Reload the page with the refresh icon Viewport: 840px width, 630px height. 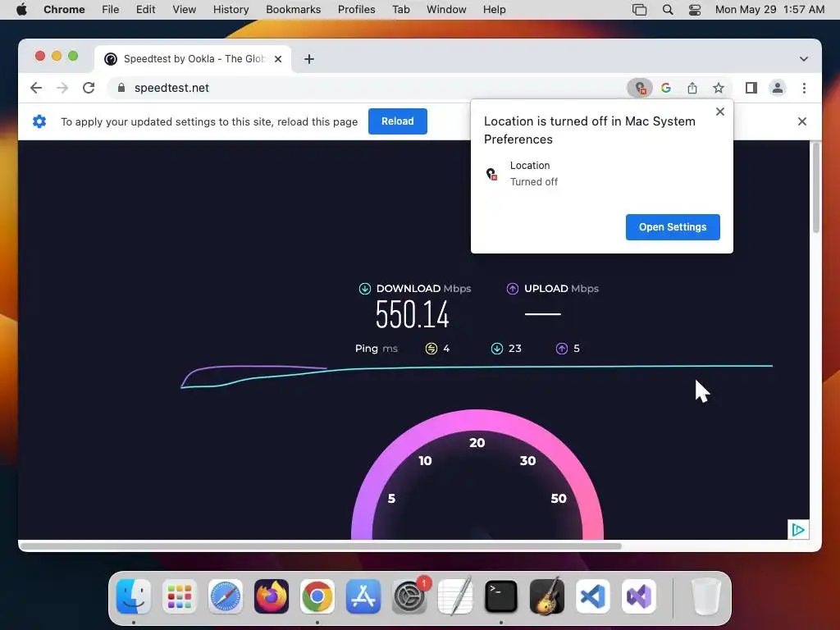pos(89,88)
